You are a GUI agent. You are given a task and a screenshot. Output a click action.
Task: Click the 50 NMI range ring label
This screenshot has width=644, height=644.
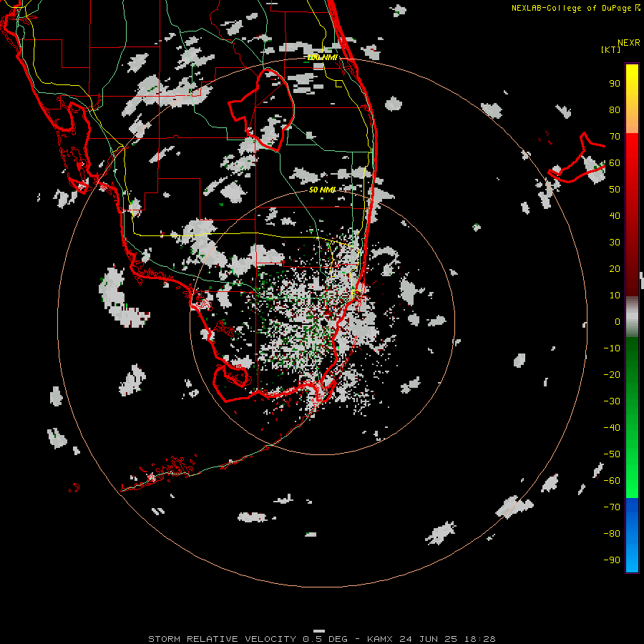tap(323, 190)
